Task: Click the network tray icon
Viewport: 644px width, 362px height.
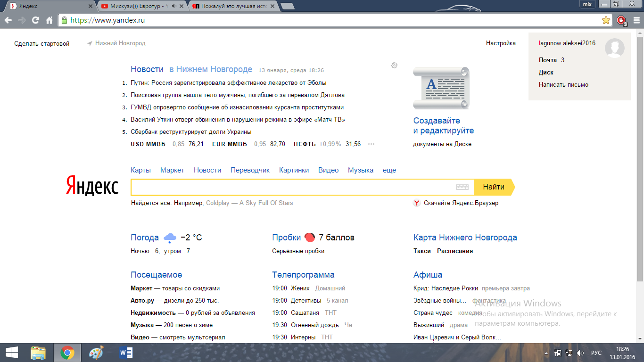Action: (569, 353)
